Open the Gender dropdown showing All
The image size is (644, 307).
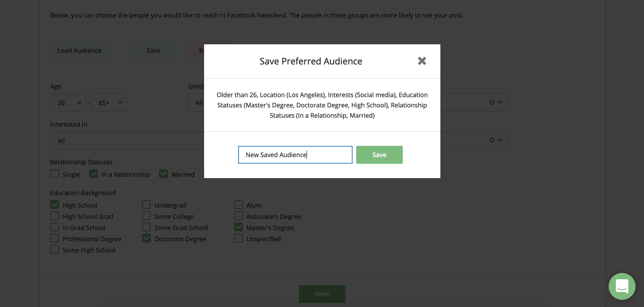point(199,102)
